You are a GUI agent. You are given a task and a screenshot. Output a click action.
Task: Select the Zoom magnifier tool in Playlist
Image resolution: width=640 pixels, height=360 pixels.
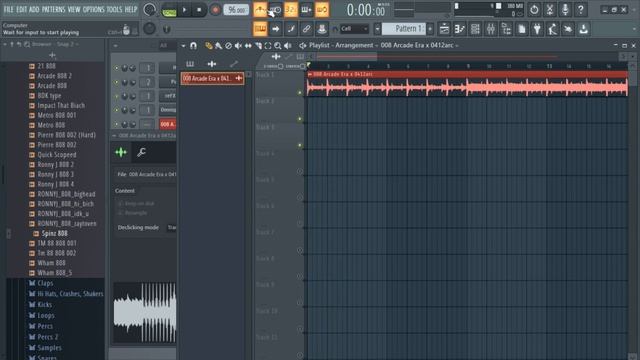(x=278, y=46)
